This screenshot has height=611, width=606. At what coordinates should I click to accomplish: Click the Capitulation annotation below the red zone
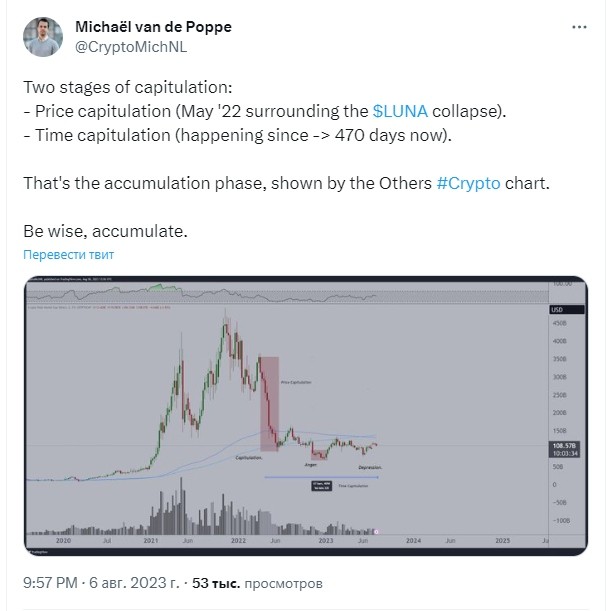coord(249,457)
